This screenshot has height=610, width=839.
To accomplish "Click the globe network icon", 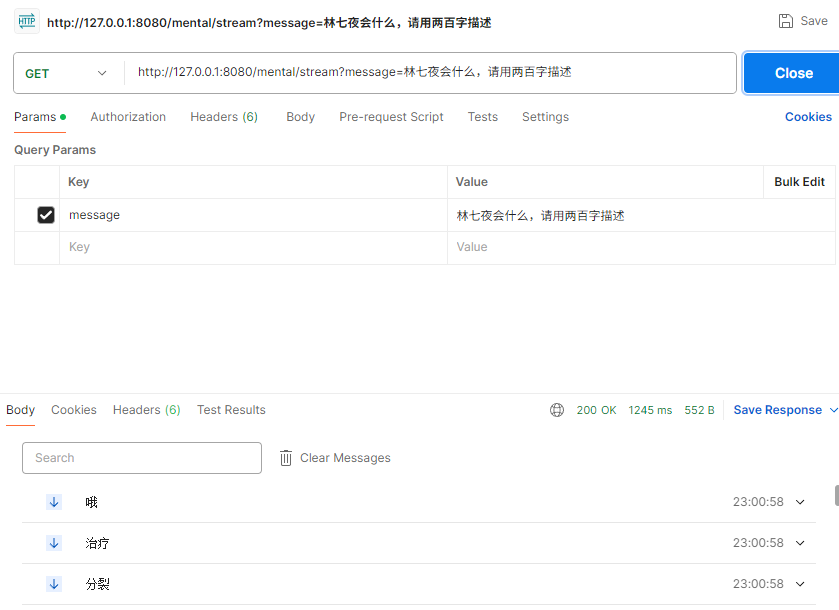I will coord(557,410).
